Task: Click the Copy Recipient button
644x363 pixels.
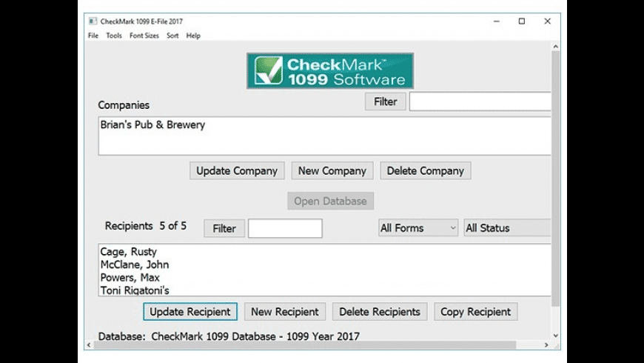Action: click(x=476, y=312)
